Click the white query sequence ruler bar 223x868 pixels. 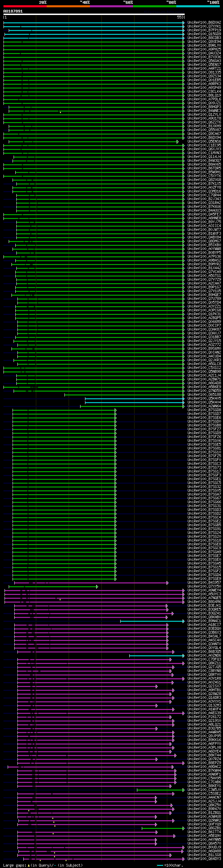pyautogui.click(x=94, y=14)
